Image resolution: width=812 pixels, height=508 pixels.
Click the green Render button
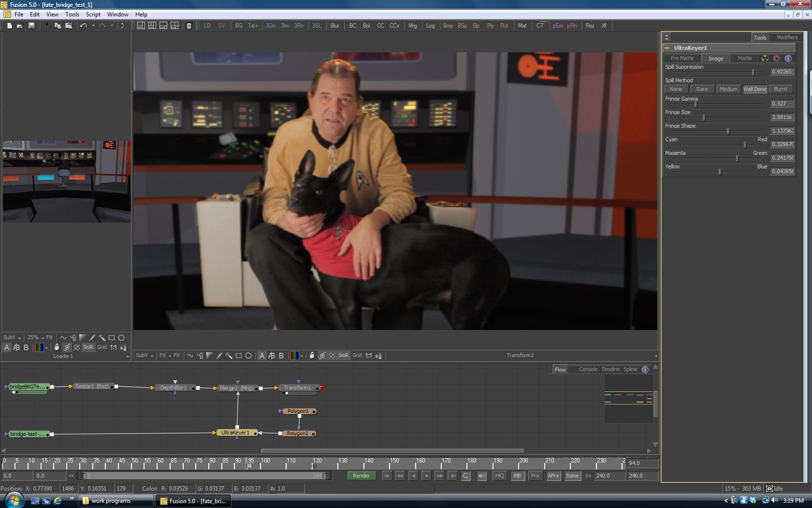[x=361, y=476]
